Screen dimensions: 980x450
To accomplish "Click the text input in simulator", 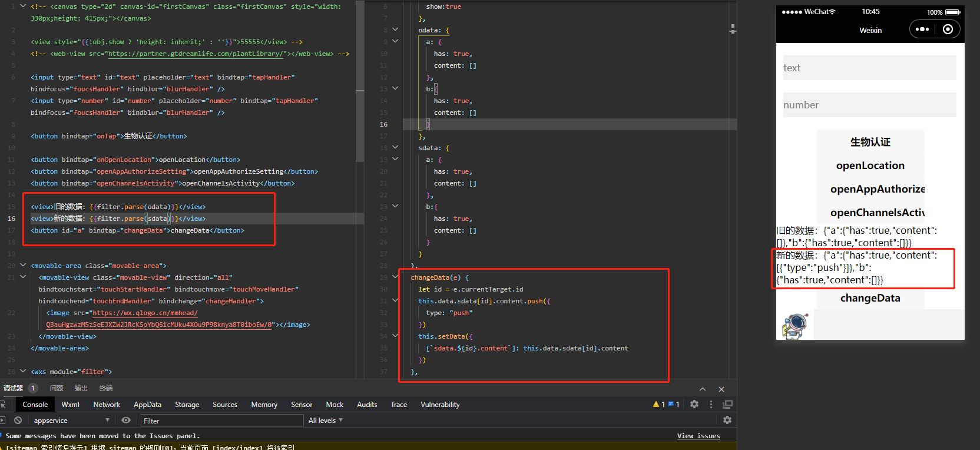I will pyautogui.click(x=870, y=68).
